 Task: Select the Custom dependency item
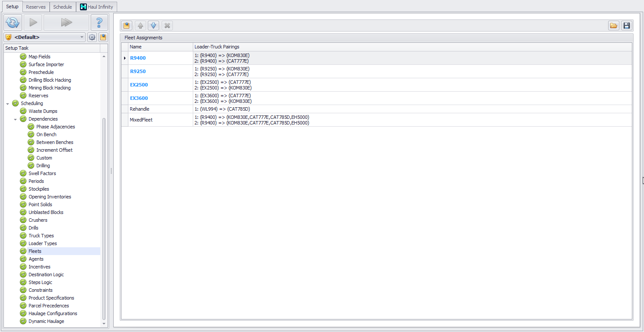[x=44, y=158]
